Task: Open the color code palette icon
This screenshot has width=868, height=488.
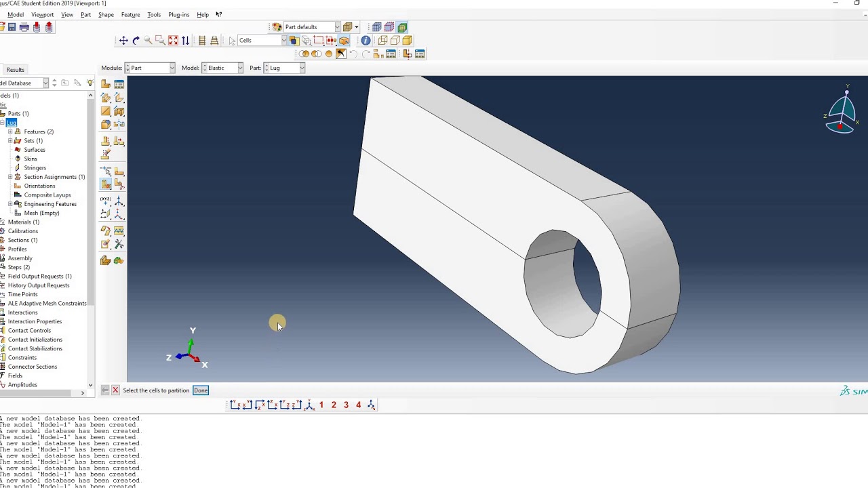Action: (277, 27)
